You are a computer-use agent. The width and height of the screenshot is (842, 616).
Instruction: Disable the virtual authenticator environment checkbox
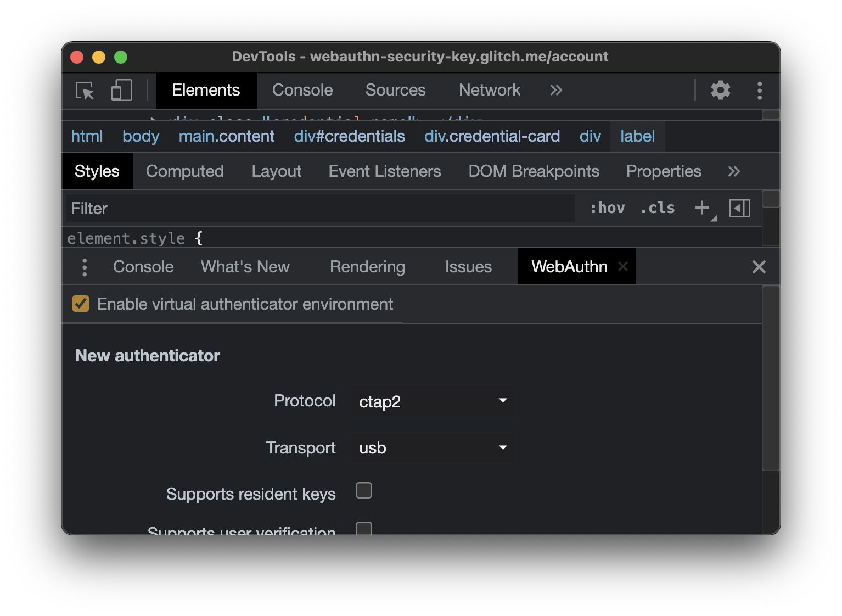coord(80,304)
